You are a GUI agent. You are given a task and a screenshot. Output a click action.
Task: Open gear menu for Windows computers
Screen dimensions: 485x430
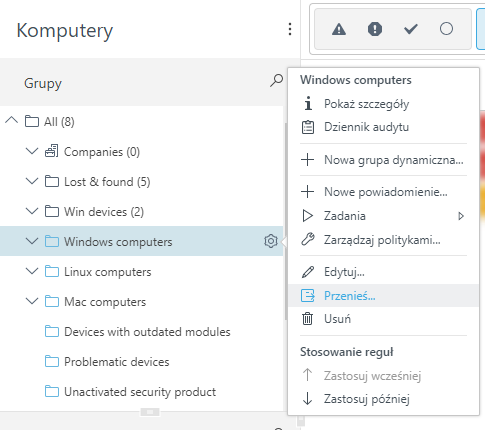(271, 241)
